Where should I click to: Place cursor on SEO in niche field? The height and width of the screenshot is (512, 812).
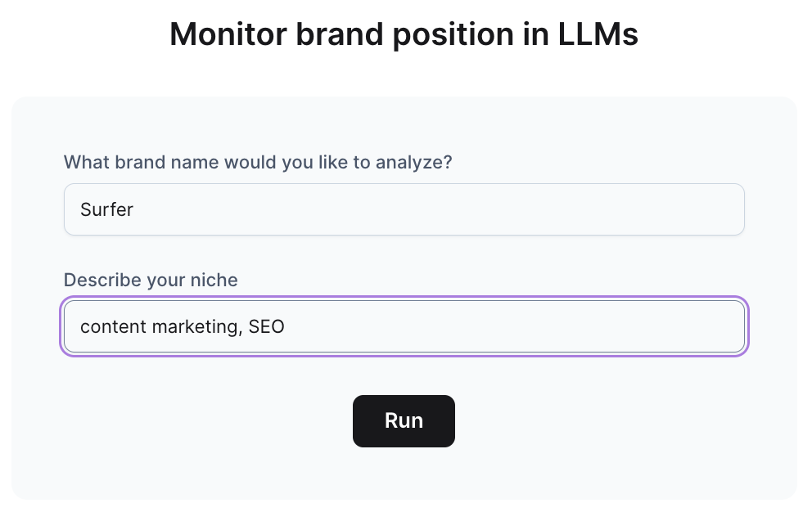[266, 326]
